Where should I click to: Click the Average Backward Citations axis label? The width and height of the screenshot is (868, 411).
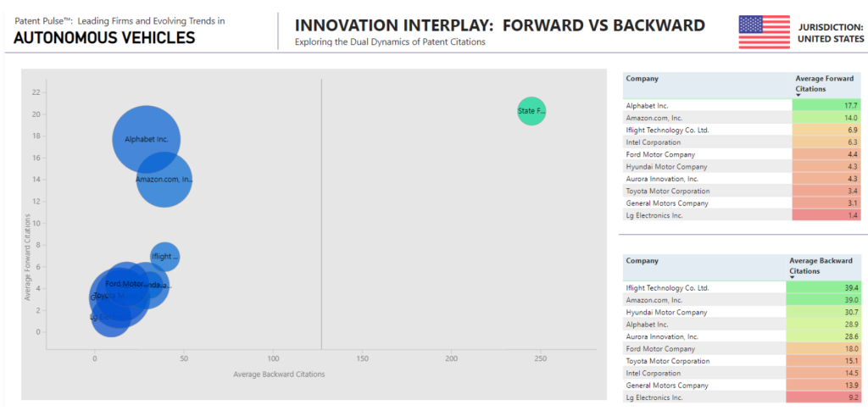279,374
